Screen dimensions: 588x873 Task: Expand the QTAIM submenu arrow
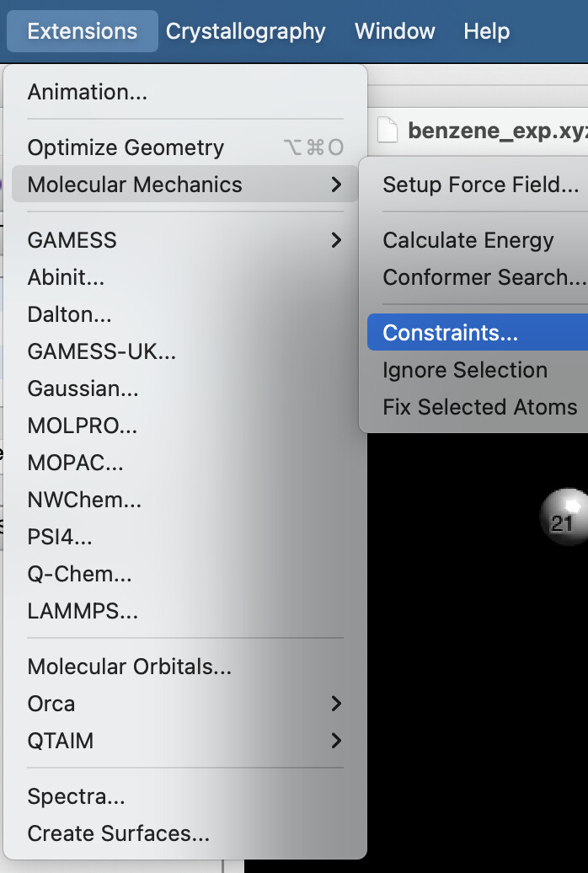click(336, 741)
